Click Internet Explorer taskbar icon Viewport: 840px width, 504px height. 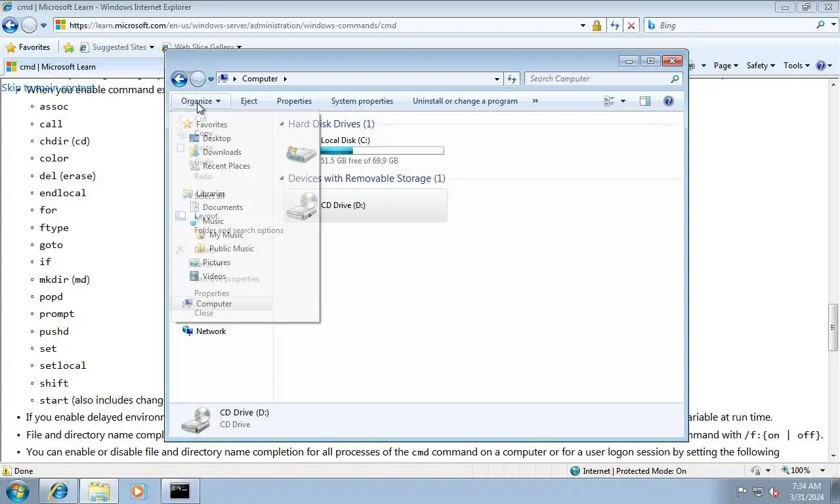[58, 491]
